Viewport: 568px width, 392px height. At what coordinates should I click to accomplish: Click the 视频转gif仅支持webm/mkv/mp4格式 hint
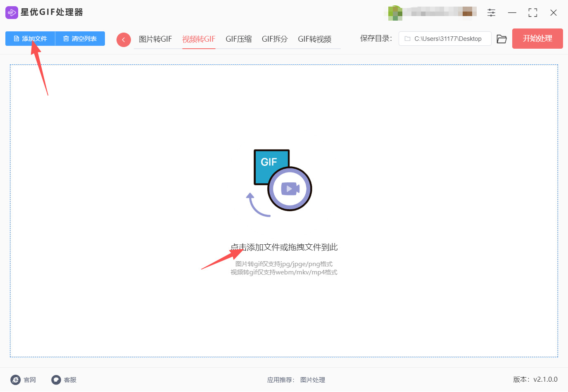coord(284,272)
